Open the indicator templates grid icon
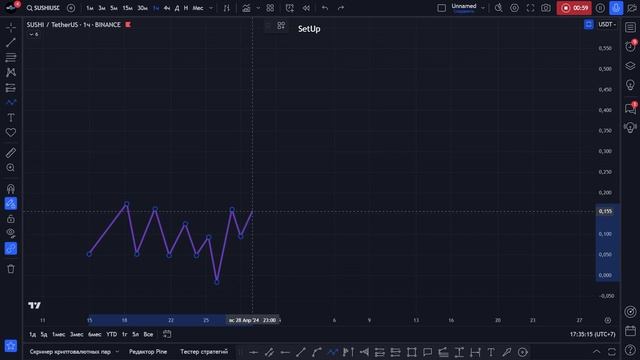This screenshot has width=640, height=360. [270, 8]
